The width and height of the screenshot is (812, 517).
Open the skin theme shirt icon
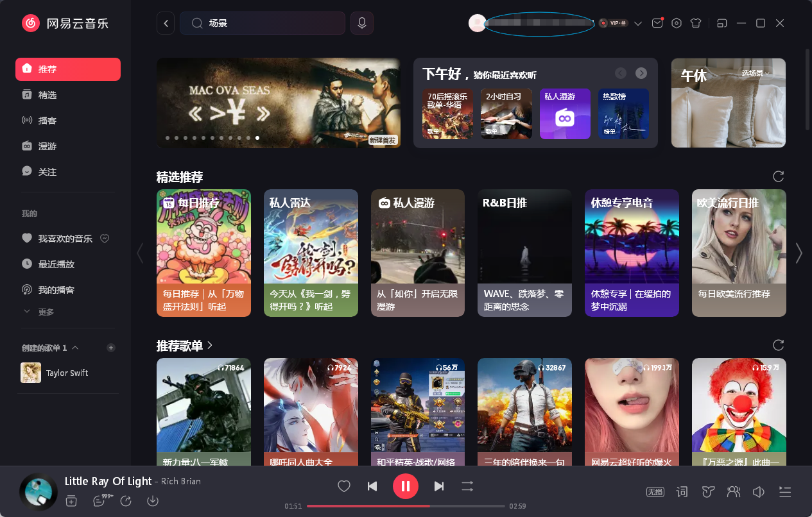[696, 23]
